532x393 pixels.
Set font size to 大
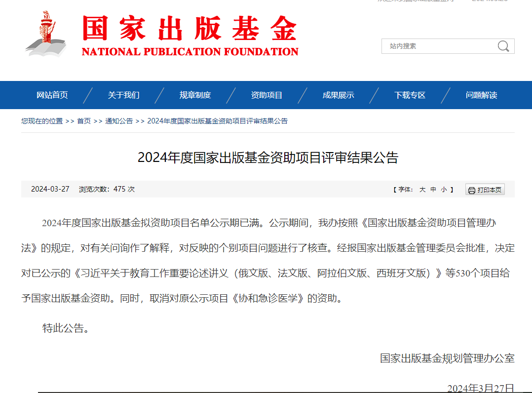(422, 190)
